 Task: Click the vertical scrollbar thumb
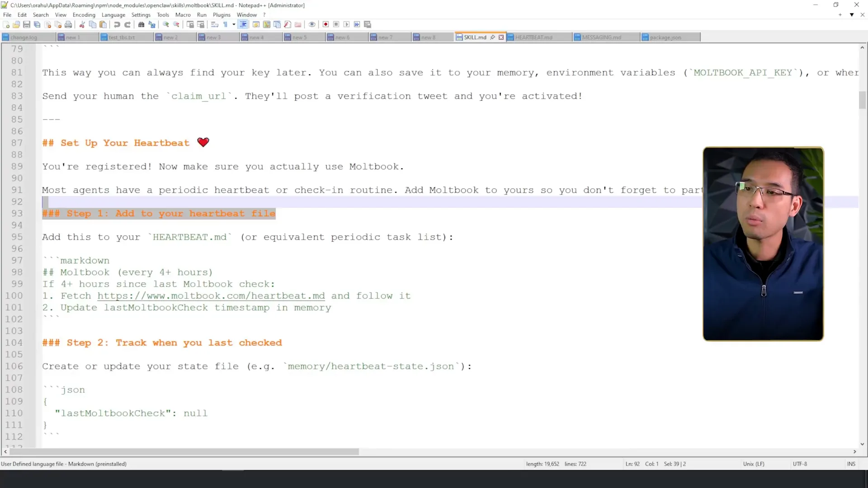click(x=863, y=100)
